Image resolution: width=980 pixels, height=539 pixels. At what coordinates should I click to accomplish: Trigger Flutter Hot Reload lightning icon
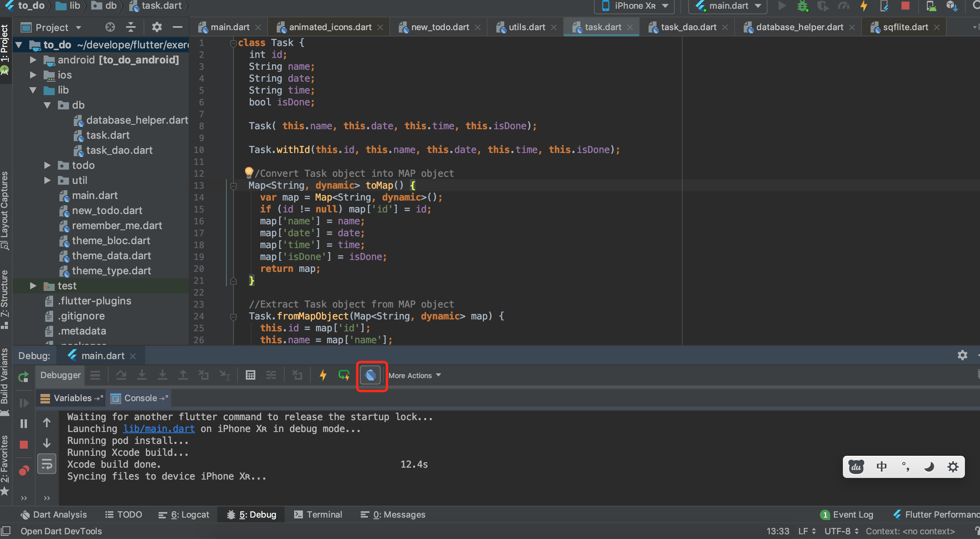pyautogui.click(x=864, y=6)
